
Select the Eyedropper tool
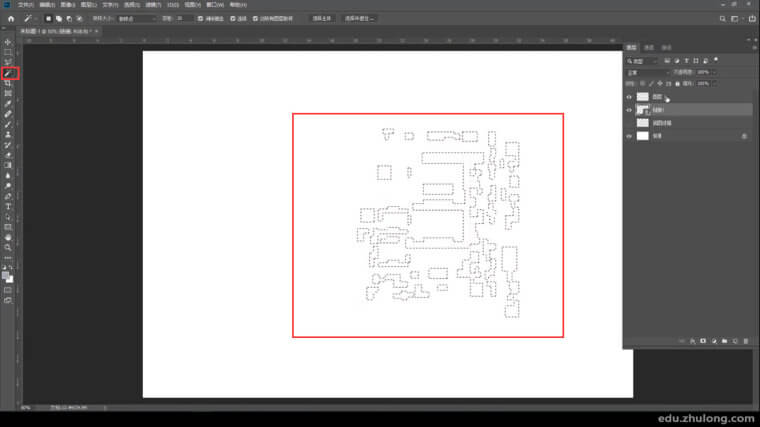(x=8, y=104)
